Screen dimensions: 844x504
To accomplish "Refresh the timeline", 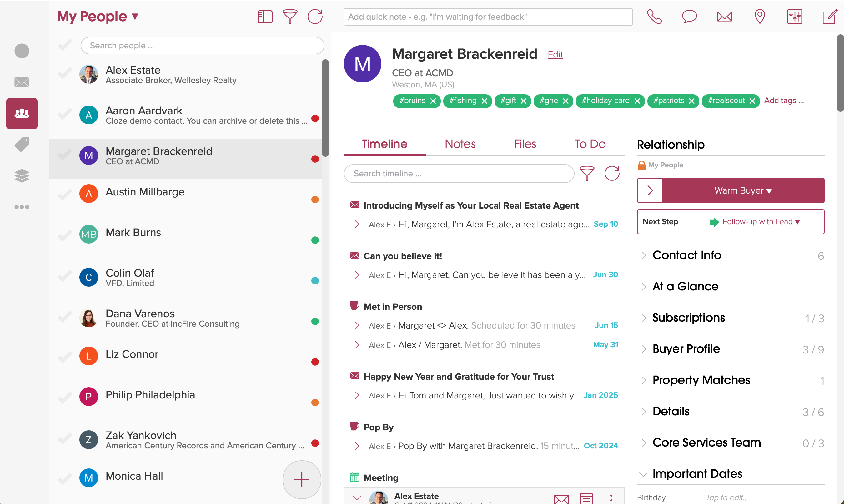I will pos(611,174).
